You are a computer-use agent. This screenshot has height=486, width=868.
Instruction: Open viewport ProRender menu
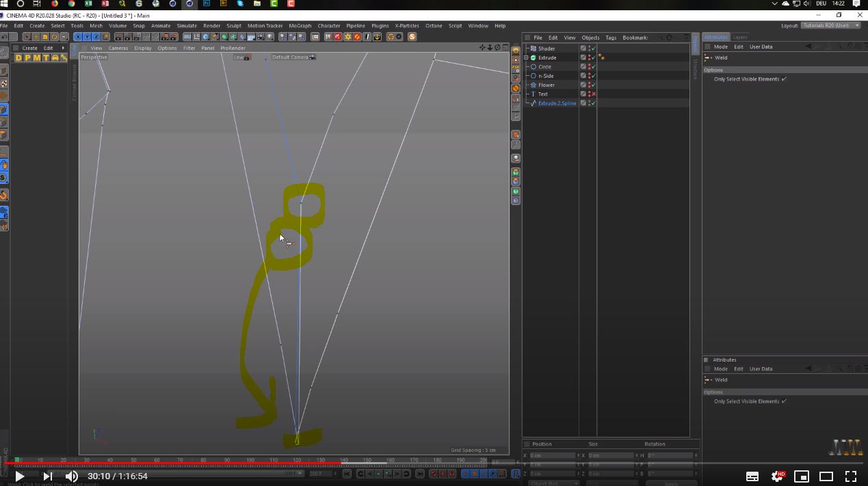pos(233,48)
